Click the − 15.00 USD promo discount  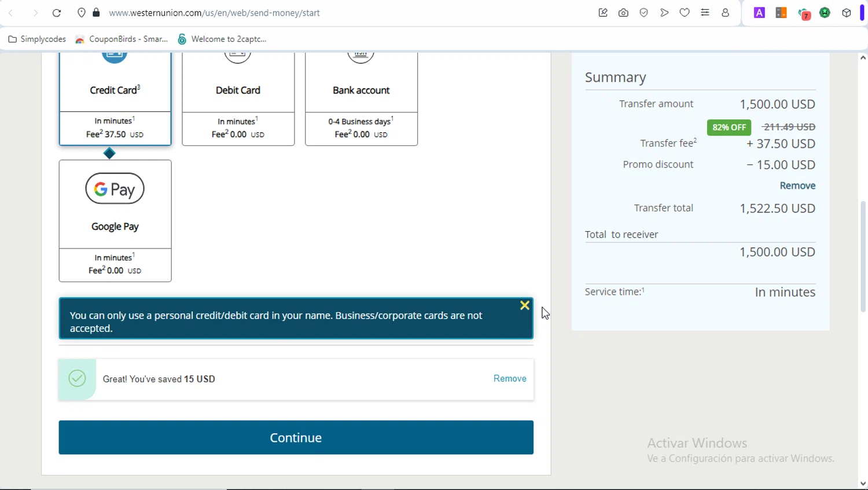[x=781, y=165]
